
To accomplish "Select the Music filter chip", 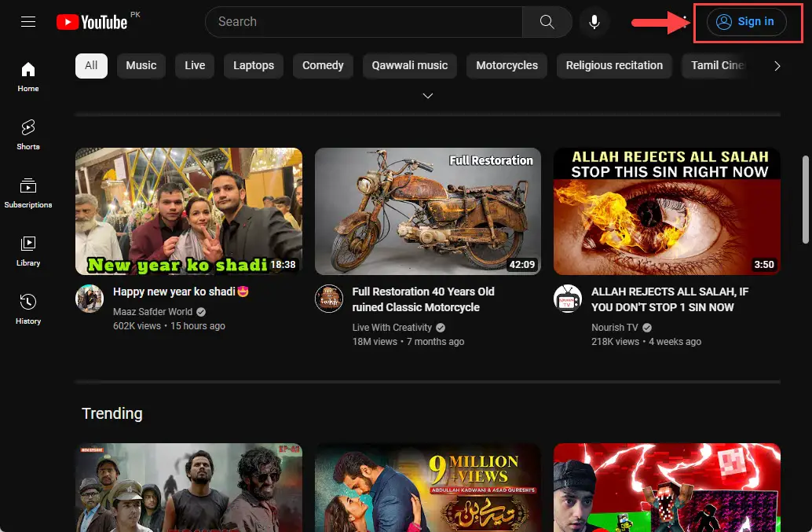I will [x=141, y=66].
